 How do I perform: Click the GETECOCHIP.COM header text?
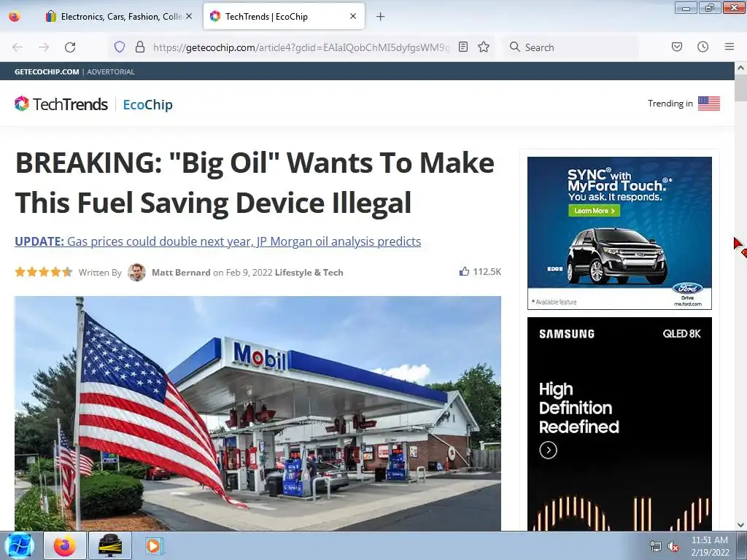pos(47,72)
